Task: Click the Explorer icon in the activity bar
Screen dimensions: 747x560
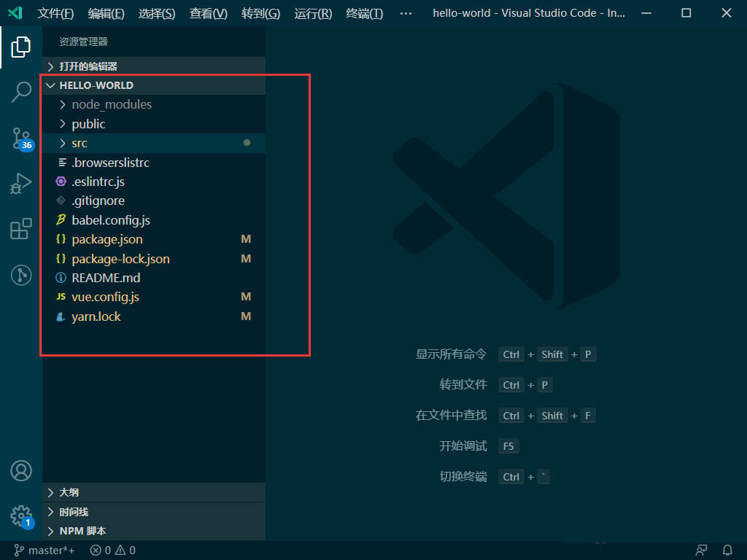Action: [x=20, y=46]
